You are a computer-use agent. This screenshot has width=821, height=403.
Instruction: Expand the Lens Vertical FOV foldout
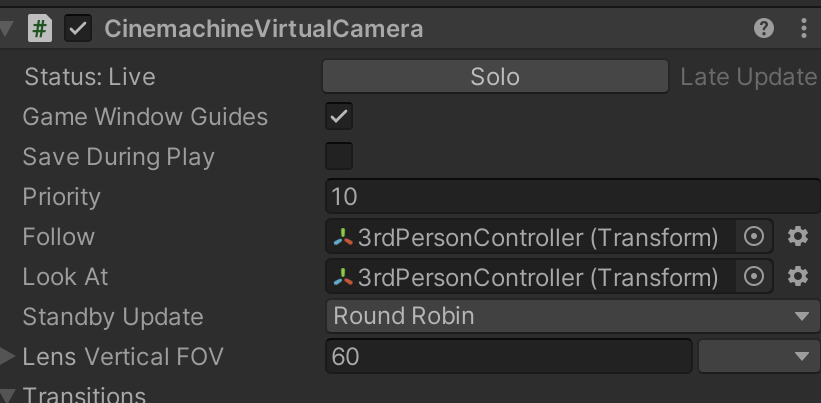tap(9, 356)
